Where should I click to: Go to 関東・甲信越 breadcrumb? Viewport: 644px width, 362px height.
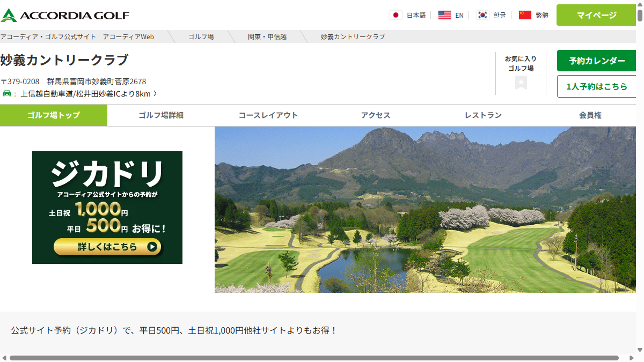coord(267,36)
